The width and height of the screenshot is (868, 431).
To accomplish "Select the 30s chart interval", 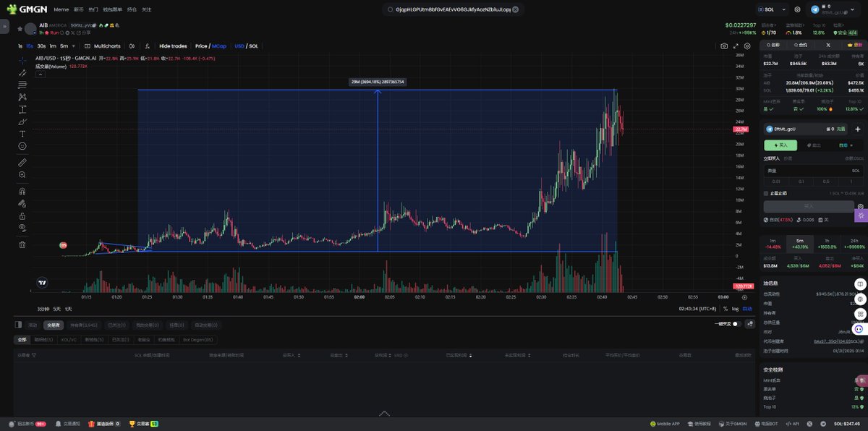I will [x=41, y=46].
